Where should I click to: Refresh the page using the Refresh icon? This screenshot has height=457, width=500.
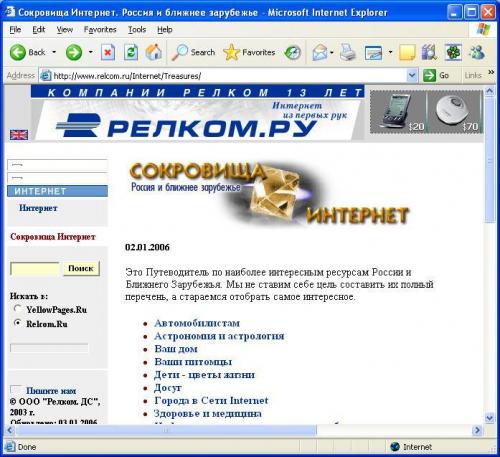131,53
